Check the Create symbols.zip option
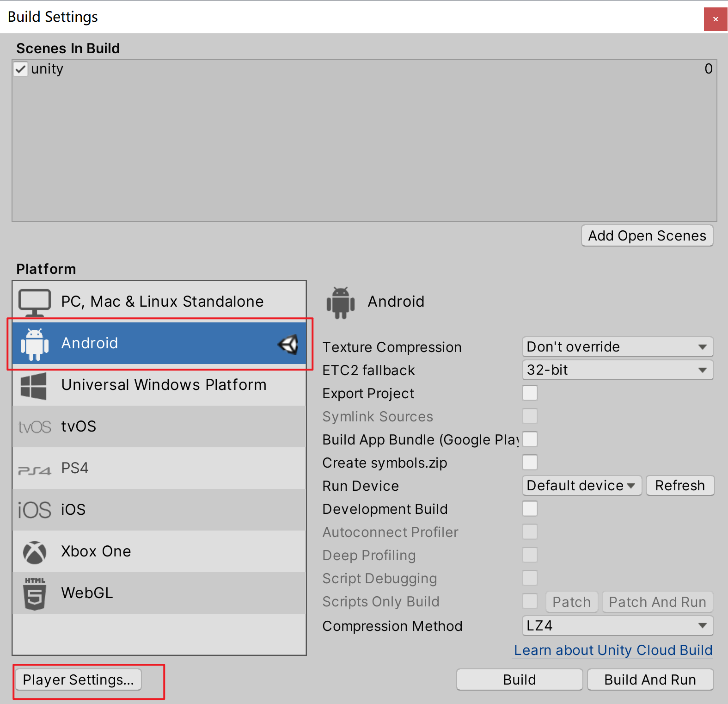The height and width of the screenshot is (704, 728). [530, 463]
